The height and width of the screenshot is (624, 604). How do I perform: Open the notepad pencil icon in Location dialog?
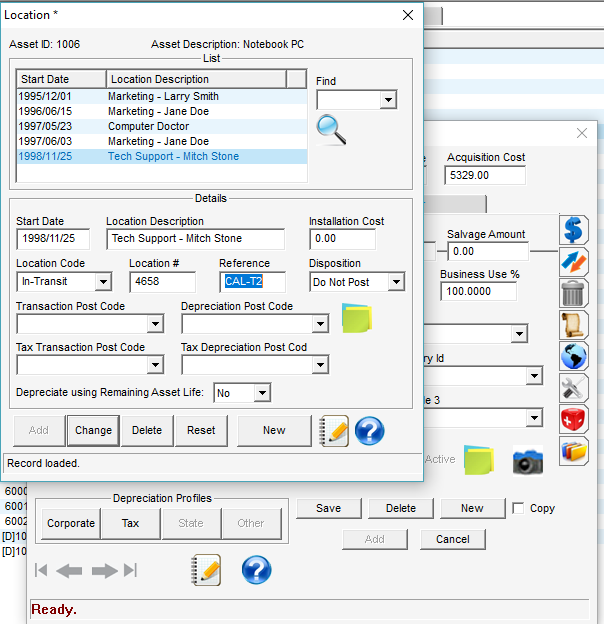(334, 431)
